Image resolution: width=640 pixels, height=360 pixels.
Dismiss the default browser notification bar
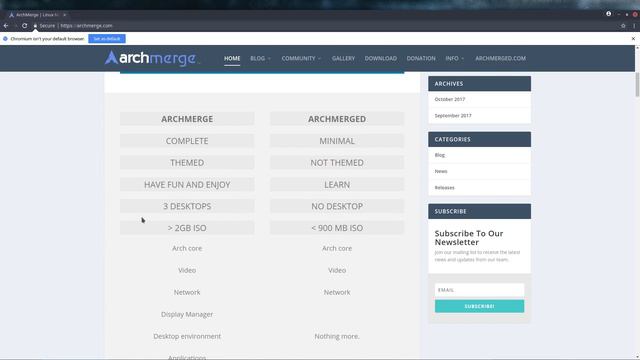click(x=633, y=39)
